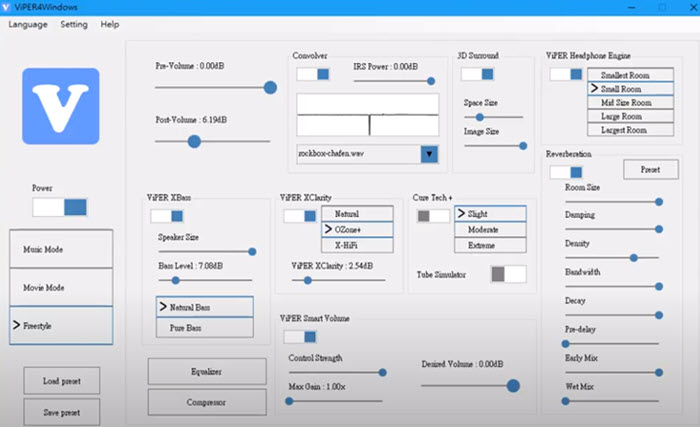Viewport: 700px width, 427px height.
Task: Toggle the Reverberation switch
Action: [x=566, y=172]
